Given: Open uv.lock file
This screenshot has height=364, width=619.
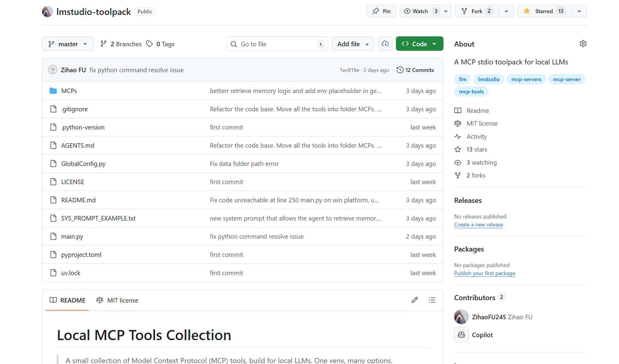Looking at the screenshot, I should [x=71, y=273].
